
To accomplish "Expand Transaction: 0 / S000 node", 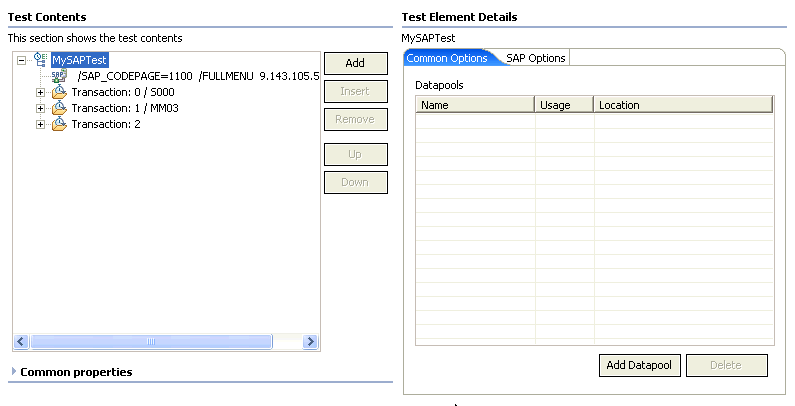I will coord(40,93).
